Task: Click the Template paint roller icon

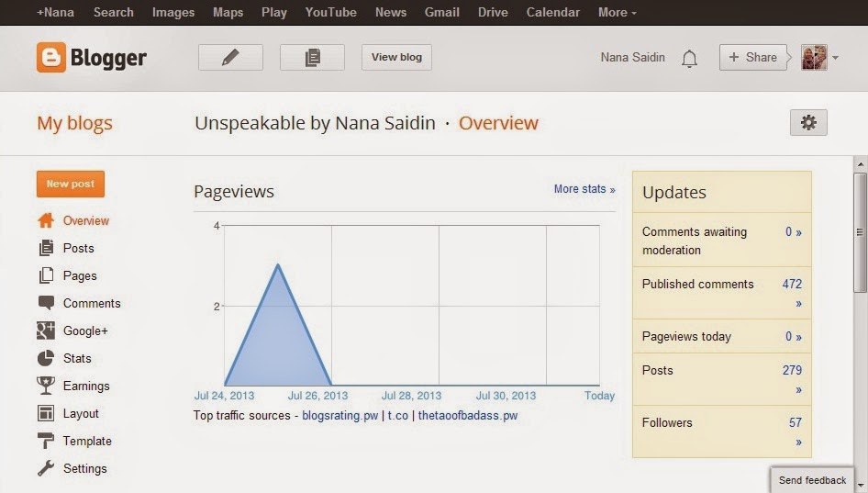Action: [46, 441]
